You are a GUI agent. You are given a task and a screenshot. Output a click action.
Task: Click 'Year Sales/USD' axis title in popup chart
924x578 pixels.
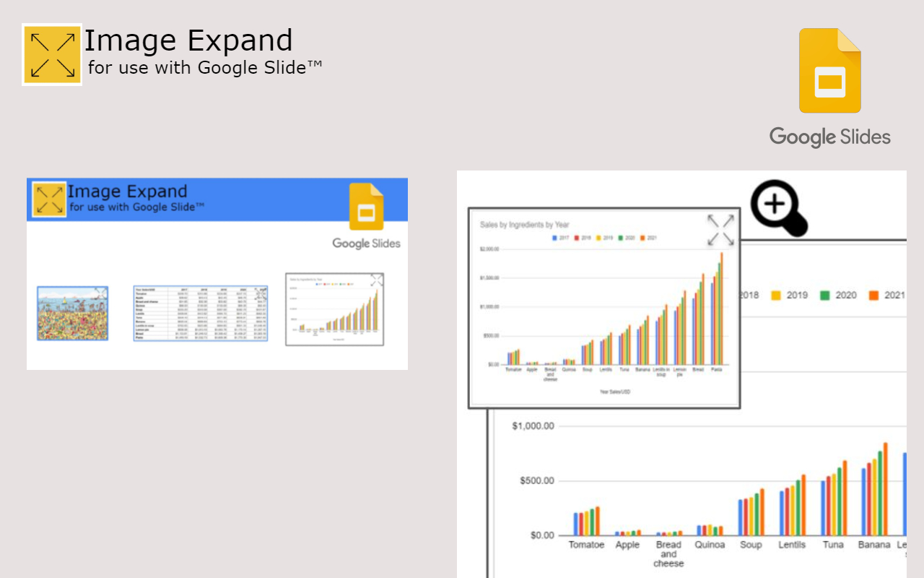[x=615, y=392]
